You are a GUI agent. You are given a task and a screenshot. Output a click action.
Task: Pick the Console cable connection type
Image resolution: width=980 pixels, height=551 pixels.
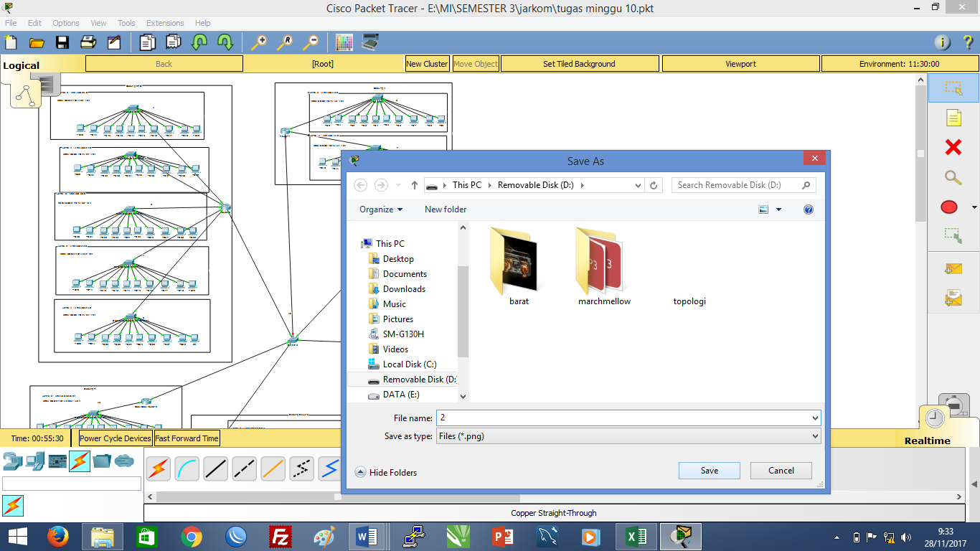(187, 468)
